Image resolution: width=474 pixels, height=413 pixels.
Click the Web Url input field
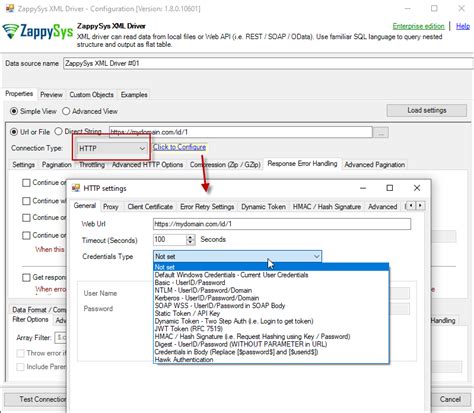tap(282, 224)
